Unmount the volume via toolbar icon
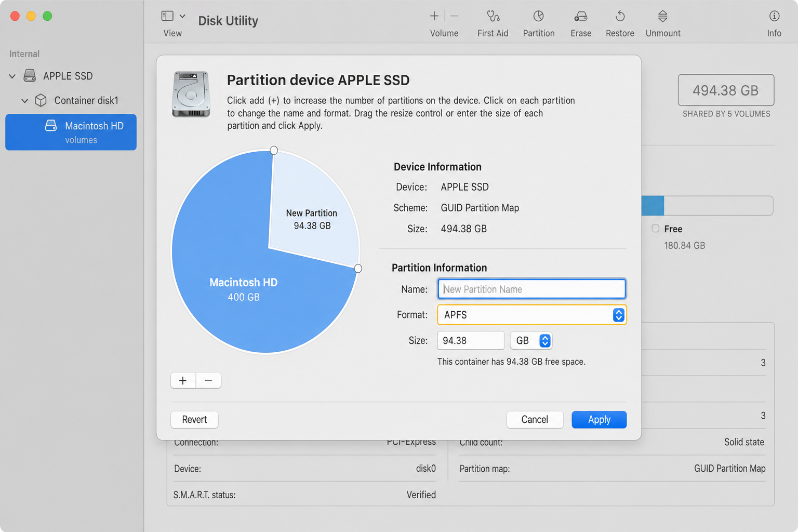 pos(663,16)
